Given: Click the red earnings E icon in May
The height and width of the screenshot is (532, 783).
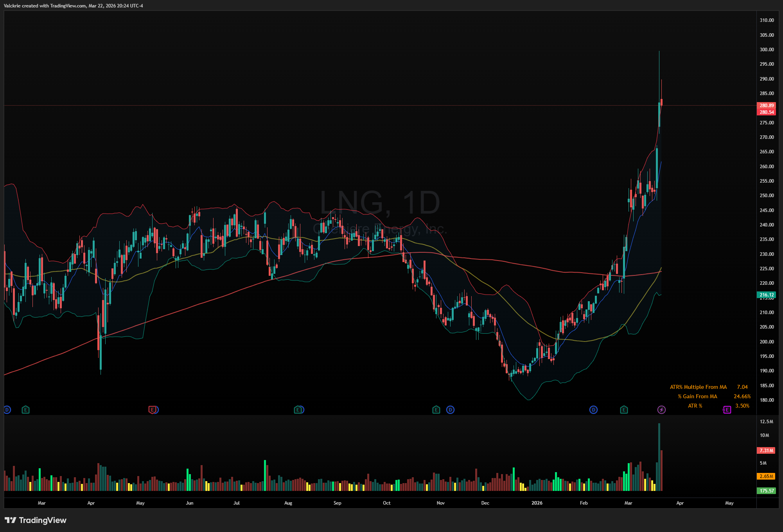Looking at the screenshot, I should tap(152, 410).
